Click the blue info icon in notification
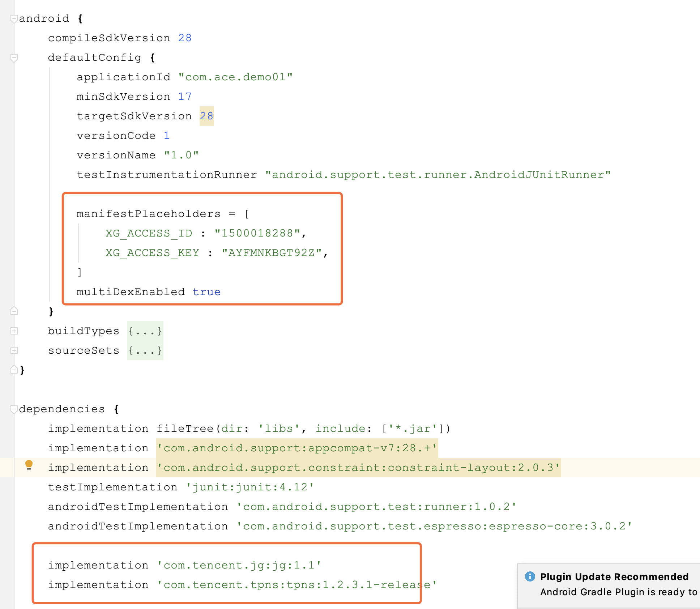Screen dimensions: 700x609 pyautogui.click(x=530, y=576)
